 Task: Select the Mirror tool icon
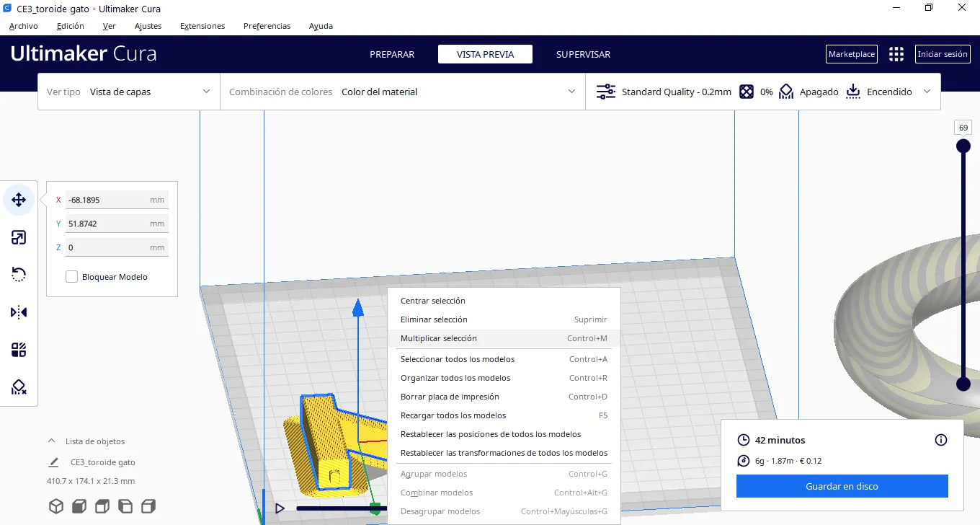(x=19, y=312)
